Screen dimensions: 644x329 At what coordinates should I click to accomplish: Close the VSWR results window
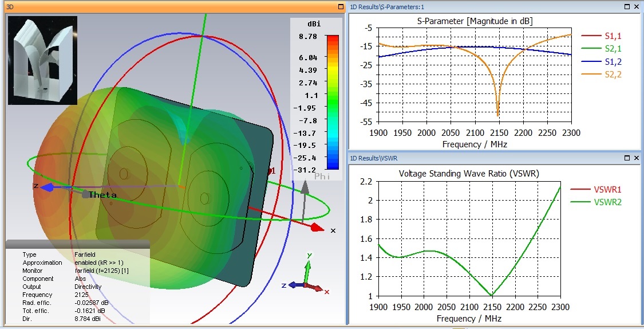tap(637, 157)
